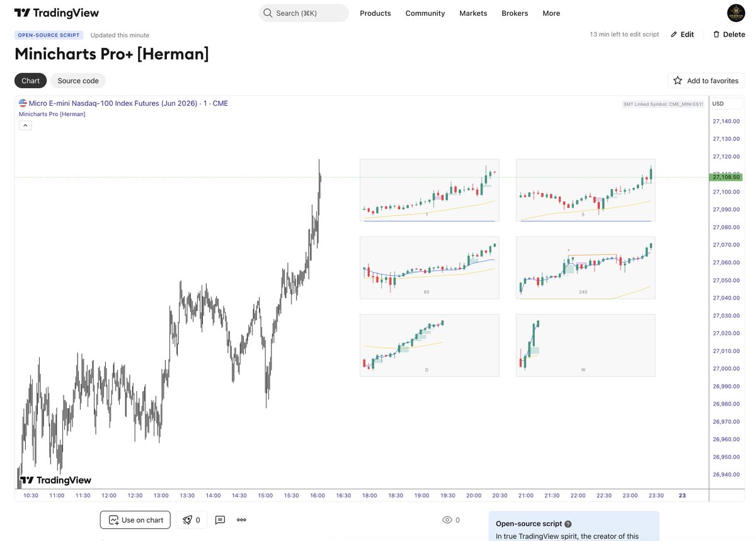Click the Use on chart button

point(135,519)
